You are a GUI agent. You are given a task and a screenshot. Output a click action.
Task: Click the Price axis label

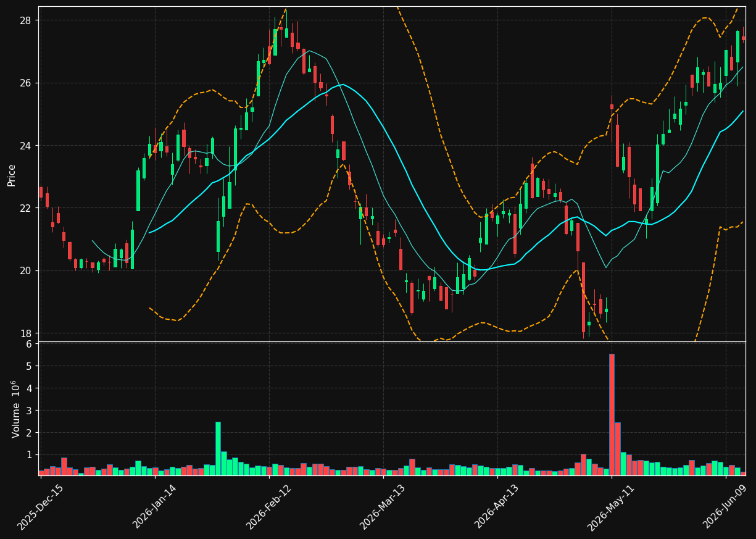pos(12,175)
